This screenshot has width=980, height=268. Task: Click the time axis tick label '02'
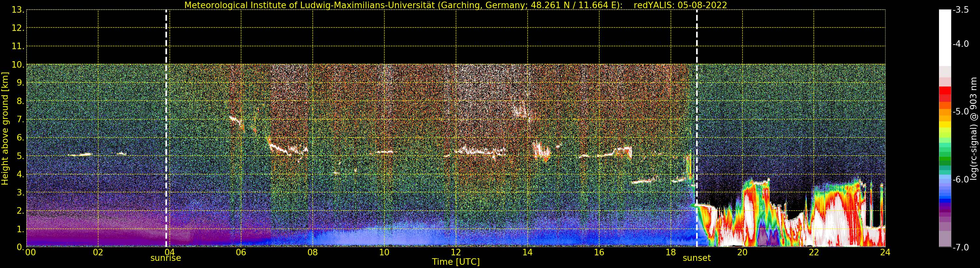[98, 252]
